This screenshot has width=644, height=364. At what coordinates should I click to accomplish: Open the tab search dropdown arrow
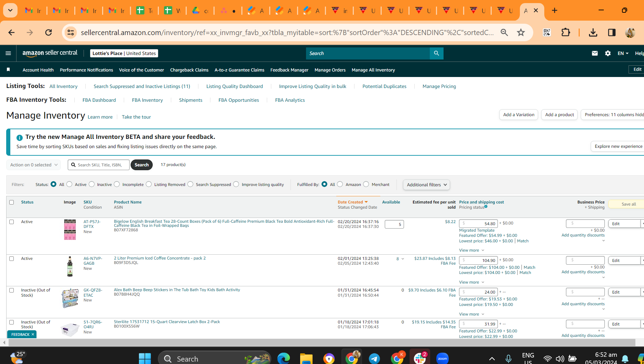pos(10,10)
